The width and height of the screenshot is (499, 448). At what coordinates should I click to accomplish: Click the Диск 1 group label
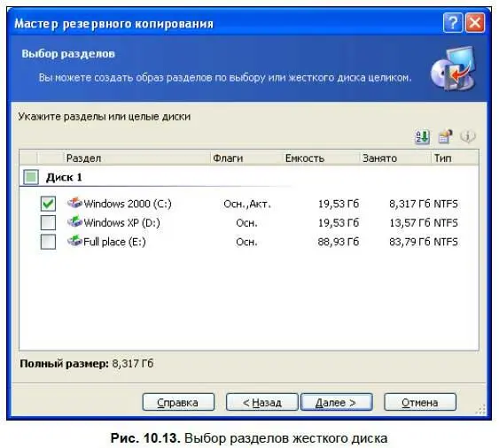coord(64,177)
